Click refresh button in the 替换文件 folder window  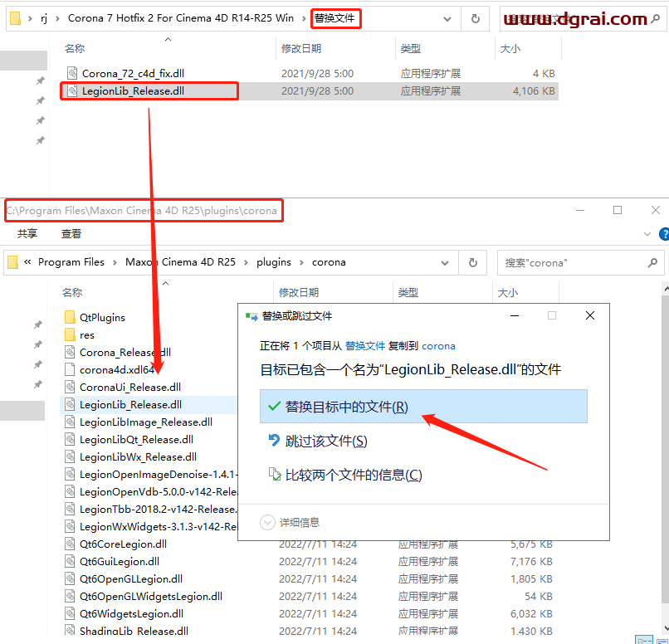(475, 18)
